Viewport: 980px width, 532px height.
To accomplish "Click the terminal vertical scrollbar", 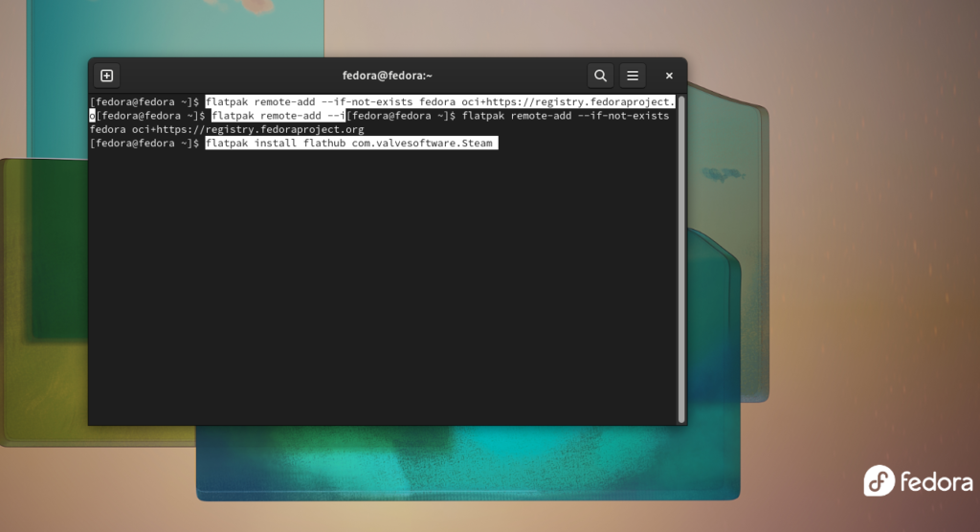I will click(681, 258).
